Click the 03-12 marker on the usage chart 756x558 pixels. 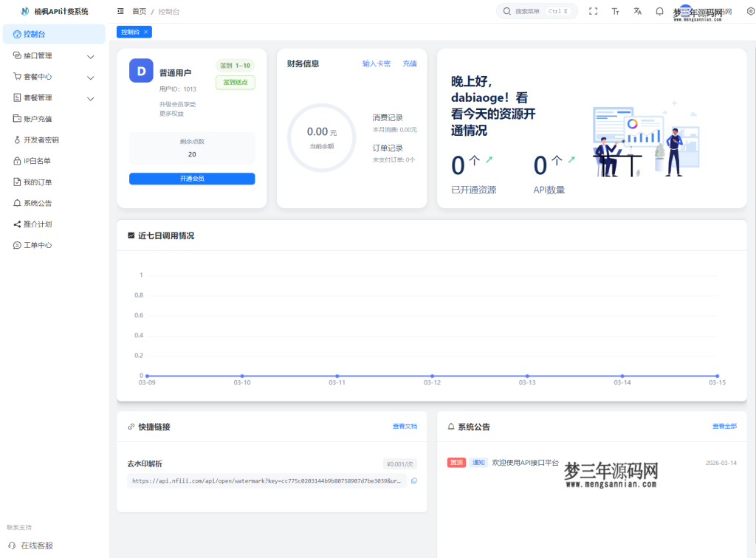coord(431,374)
